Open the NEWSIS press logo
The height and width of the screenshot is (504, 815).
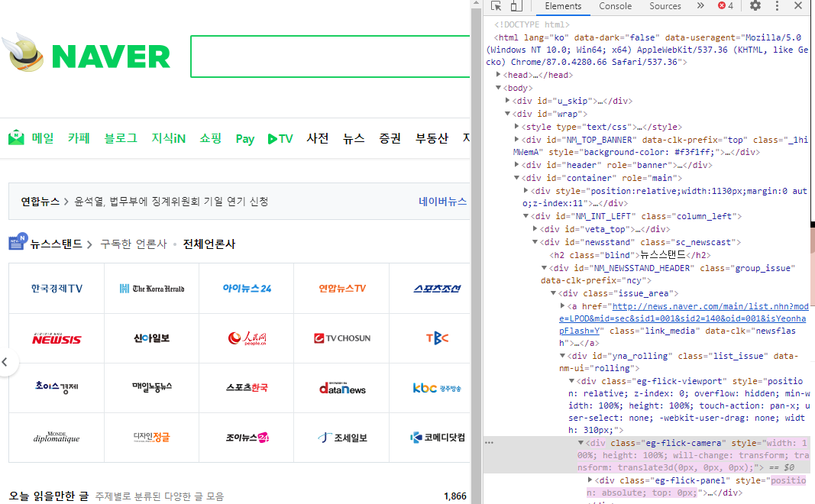[x=57, y=339]
